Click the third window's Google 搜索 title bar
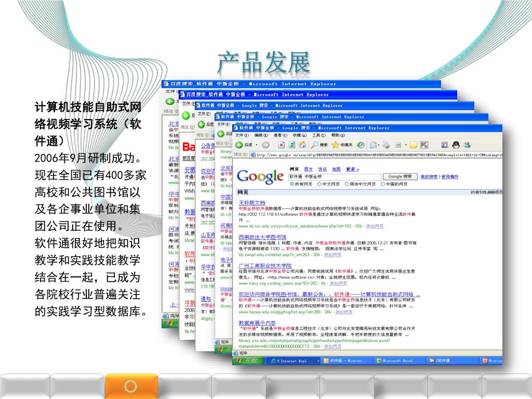This screenshot has width=532, height=399. [x=335, y=105]
